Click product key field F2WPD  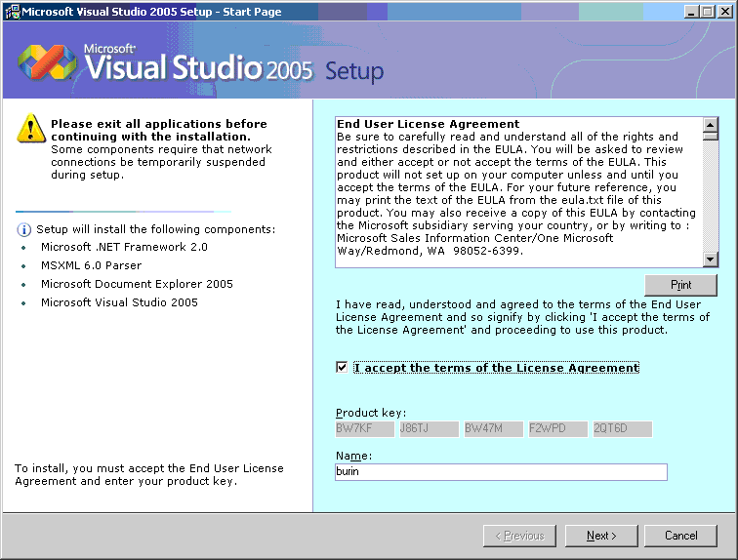[558, 429]
